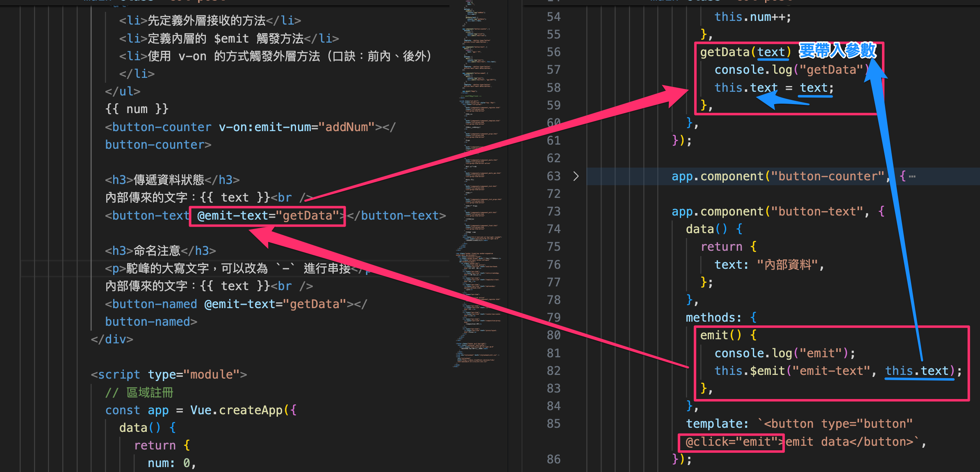The width and height of the screenshot is (980, 472).
Task: Click line number 82 in gutter
Action: pos(553,371)
